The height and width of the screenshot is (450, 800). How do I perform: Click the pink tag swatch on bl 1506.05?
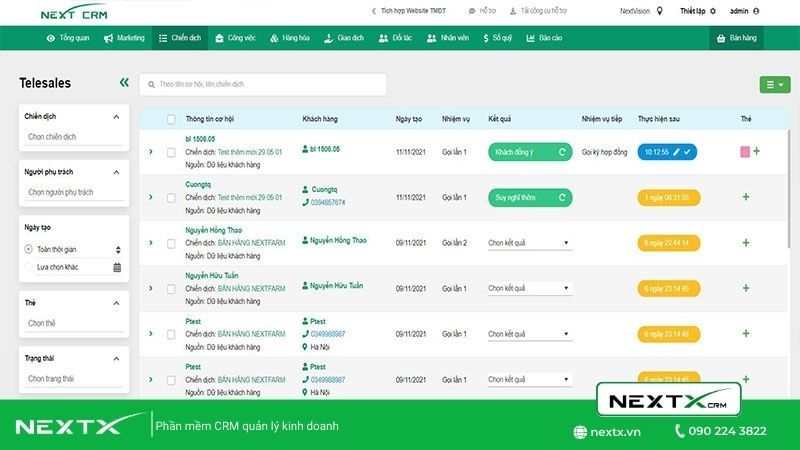point(745,152)
